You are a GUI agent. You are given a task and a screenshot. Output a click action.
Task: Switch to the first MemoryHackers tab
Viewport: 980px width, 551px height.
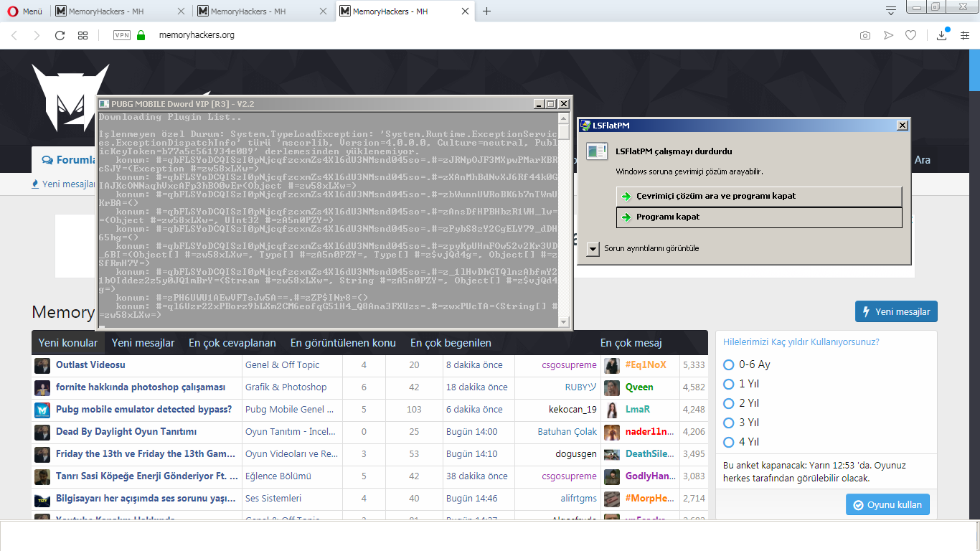click(x=120, y=11)
